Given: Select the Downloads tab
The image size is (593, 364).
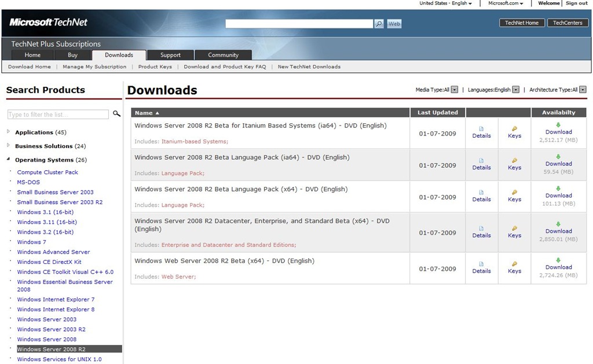Looking at the screenshot, I should point(119,55).
